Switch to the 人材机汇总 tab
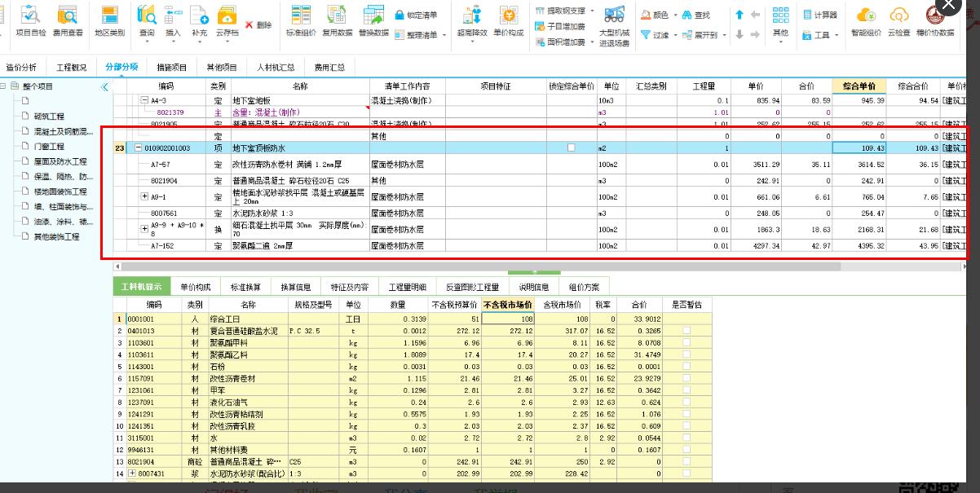 click(276, 67)
